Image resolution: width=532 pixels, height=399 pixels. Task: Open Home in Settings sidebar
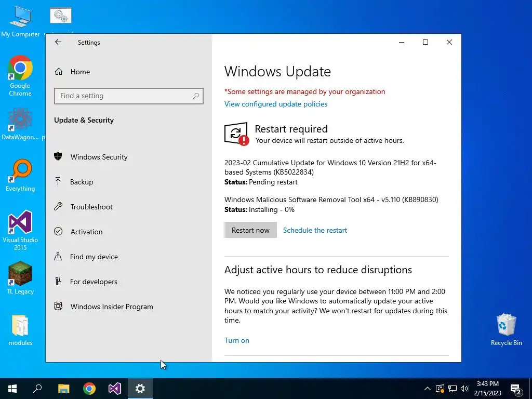click(81, 72)
